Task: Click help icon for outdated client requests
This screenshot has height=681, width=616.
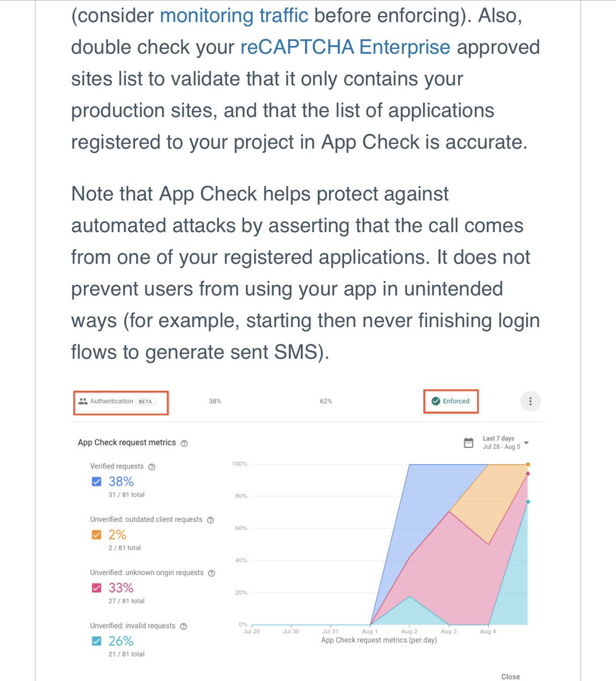Action: [211, 520]
